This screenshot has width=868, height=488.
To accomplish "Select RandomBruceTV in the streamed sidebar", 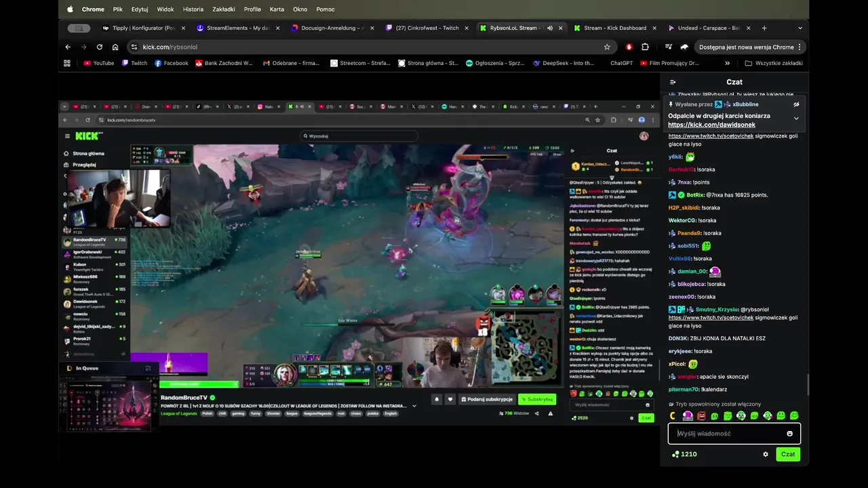I will coord(94,241).
